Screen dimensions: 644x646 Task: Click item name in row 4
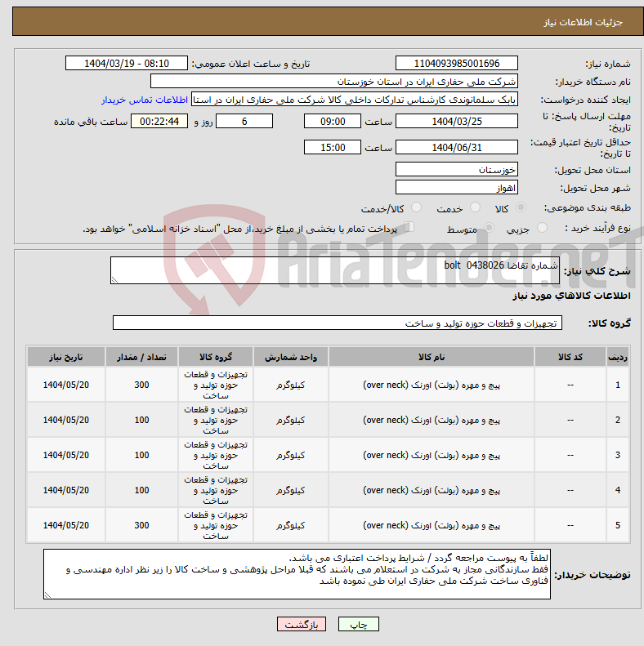pos(432,490)
